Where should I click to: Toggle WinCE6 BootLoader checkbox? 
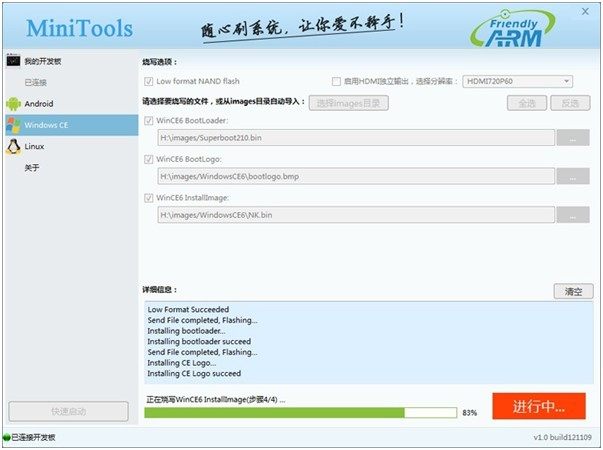click(148, 121)
